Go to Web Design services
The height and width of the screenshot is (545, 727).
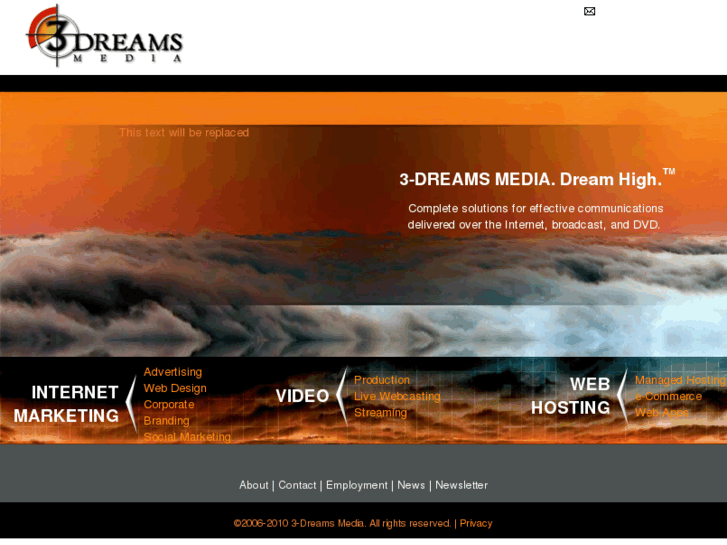[175, 388]
